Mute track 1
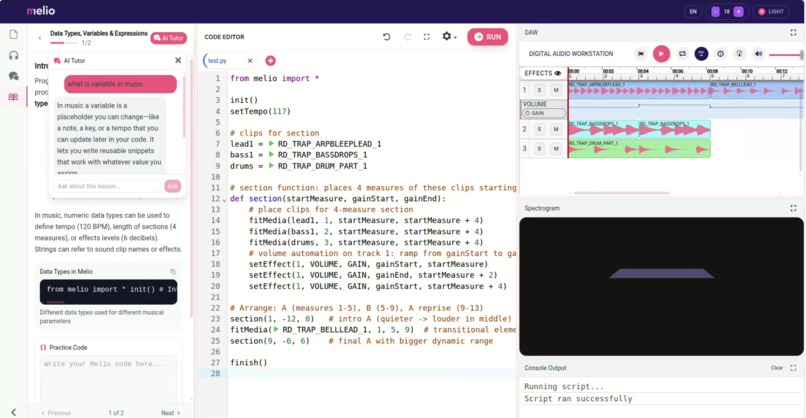 point(556,90)
